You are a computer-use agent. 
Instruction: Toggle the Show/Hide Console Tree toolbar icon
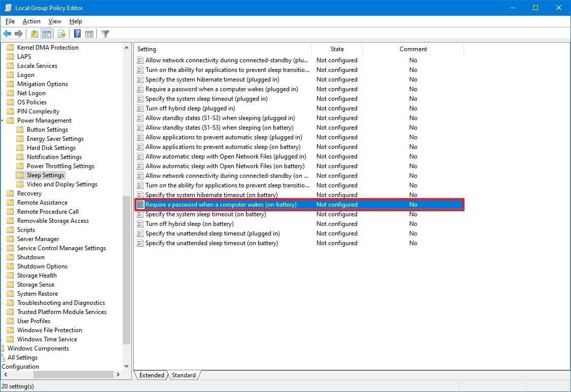[47, 33]
